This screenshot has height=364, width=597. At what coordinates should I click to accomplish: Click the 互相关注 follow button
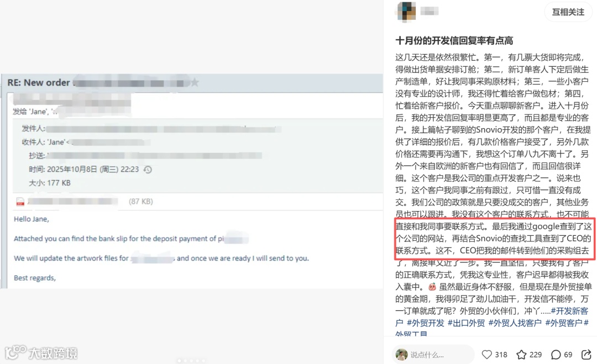pos(568,12)
